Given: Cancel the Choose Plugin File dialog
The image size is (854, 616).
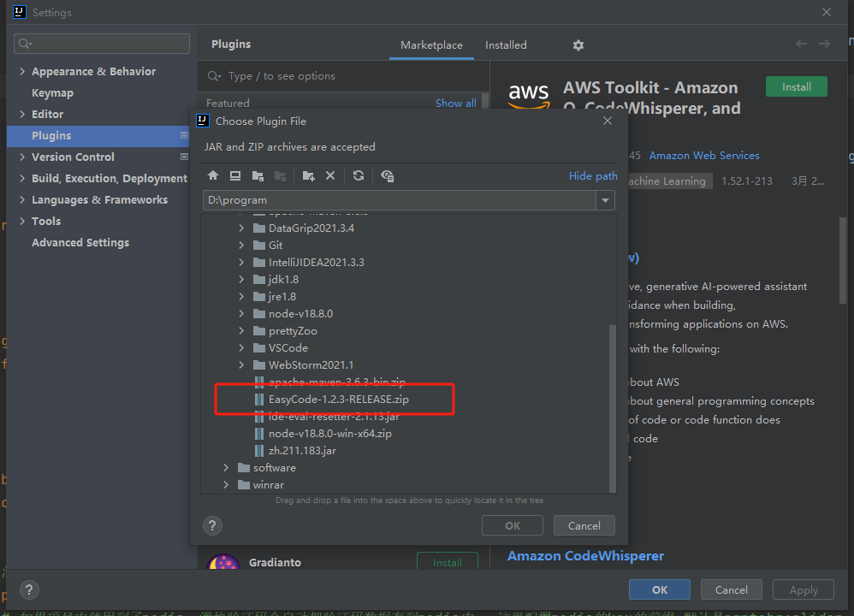Looking at the screenshot, I should tap(584, 525).
